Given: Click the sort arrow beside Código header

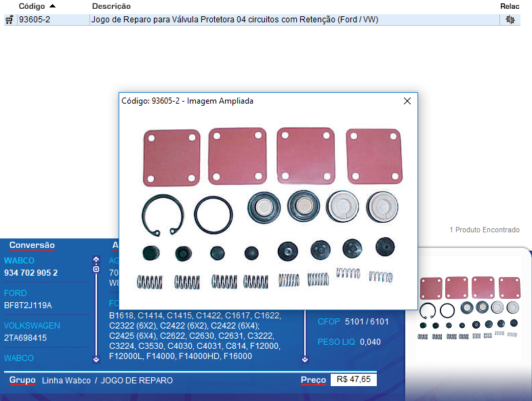Looking at the screenshot, I should [x=53, y=6].
